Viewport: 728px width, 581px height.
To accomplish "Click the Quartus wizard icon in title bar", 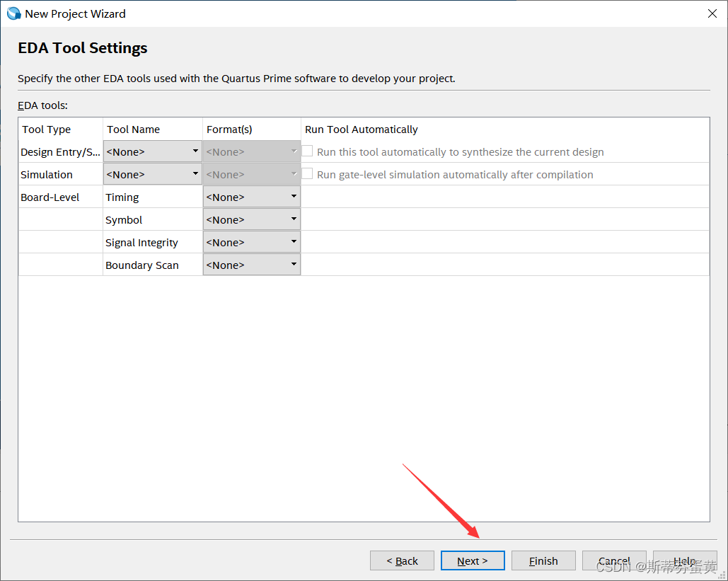I will click(x=14, y=13).
